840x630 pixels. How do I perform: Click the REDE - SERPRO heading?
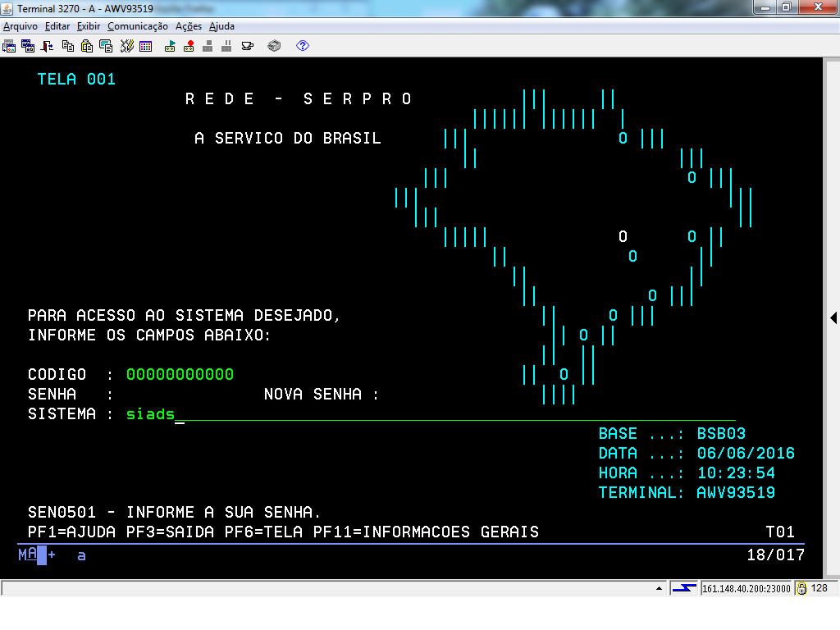(299, 99)
